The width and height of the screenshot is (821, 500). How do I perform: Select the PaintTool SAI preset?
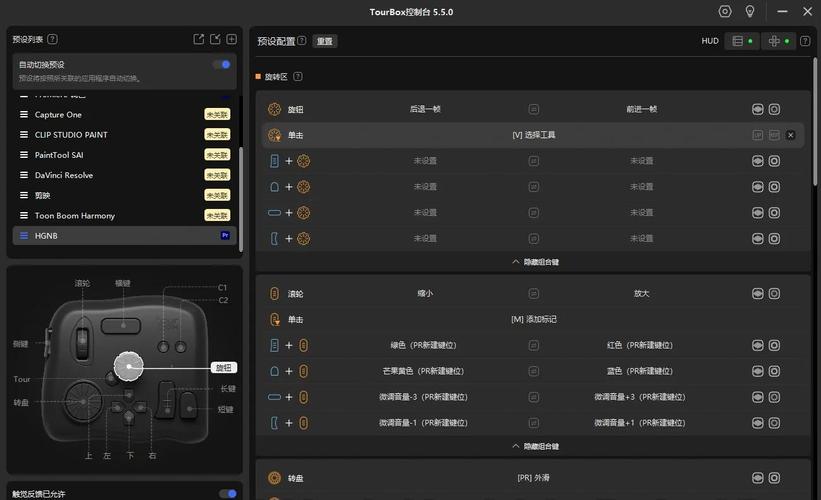125,155
